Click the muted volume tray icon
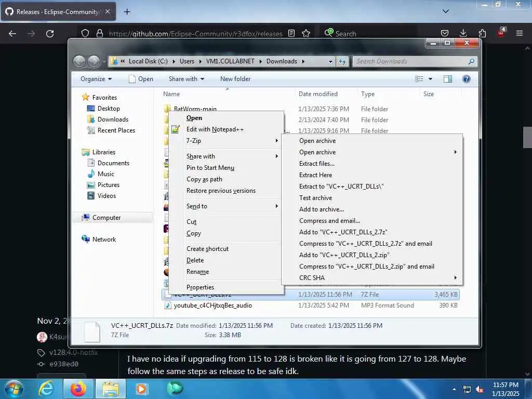532x399 pixels. point(480,390)
